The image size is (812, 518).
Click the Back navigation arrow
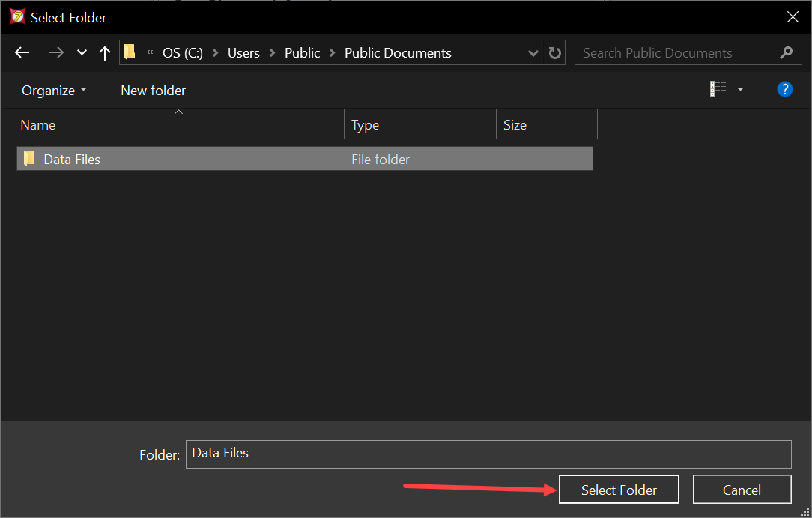22,53
